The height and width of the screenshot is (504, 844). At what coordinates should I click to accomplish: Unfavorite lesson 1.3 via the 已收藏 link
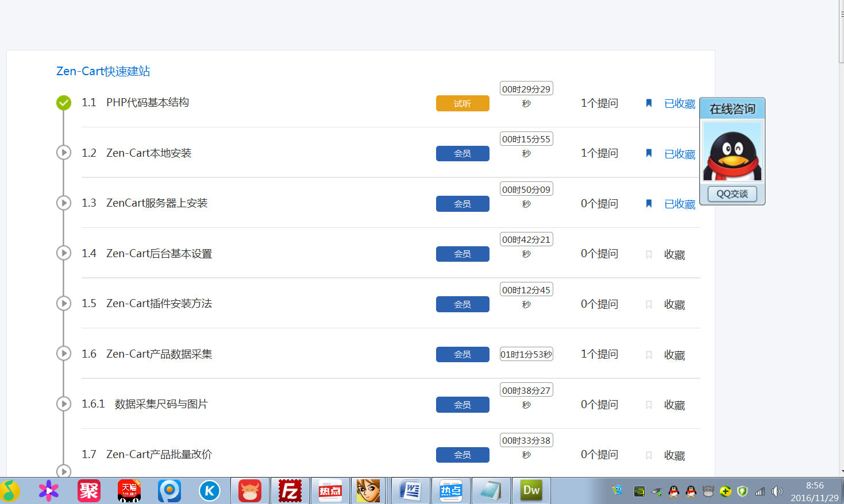point(680,204)
